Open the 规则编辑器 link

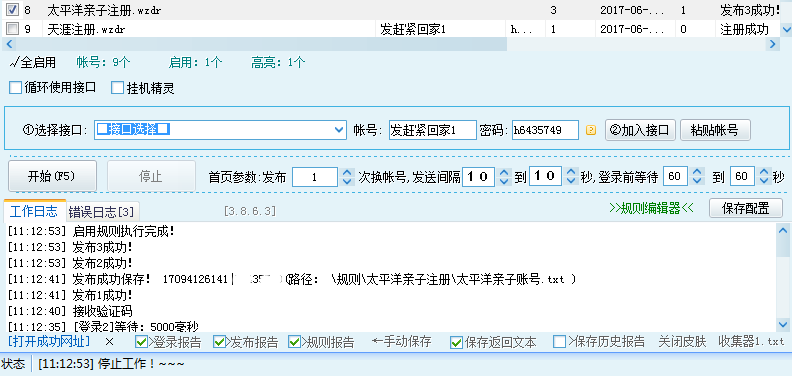click(652, 209)
